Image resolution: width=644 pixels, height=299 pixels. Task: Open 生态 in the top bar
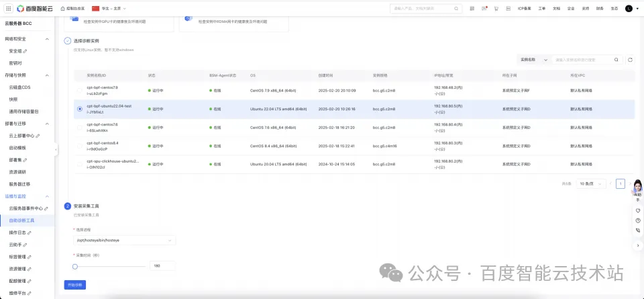[614, 8]
